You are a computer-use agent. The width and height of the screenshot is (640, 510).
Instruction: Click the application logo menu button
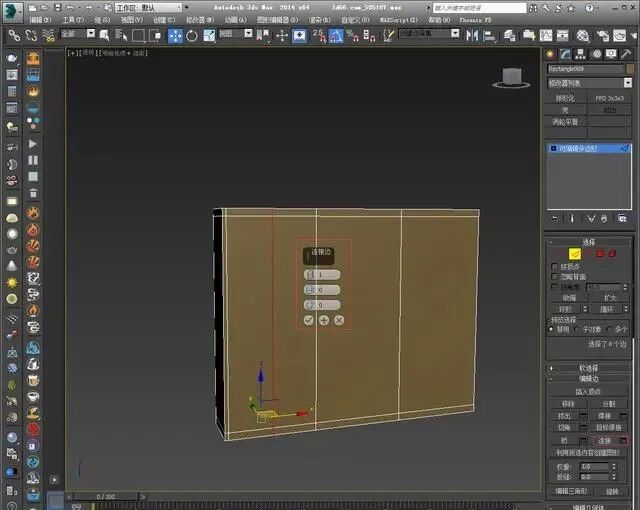13,11
